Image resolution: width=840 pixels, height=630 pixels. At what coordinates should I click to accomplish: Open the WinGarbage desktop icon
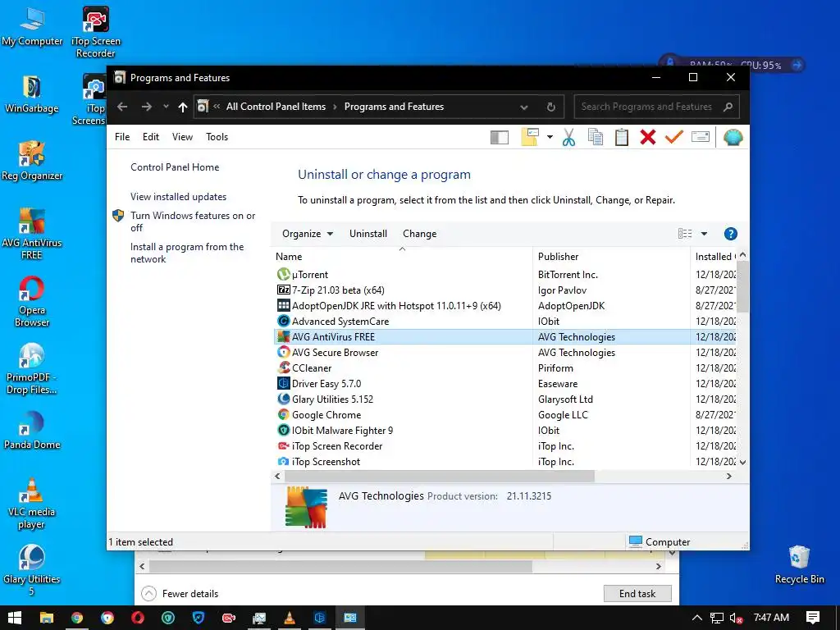(x=32, y=94)
